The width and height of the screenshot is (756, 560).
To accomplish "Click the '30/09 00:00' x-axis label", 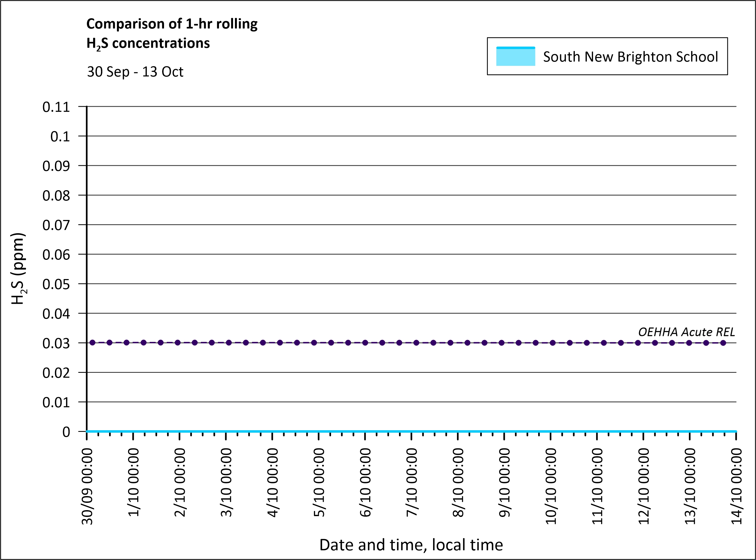I will (x=87, y=486).
